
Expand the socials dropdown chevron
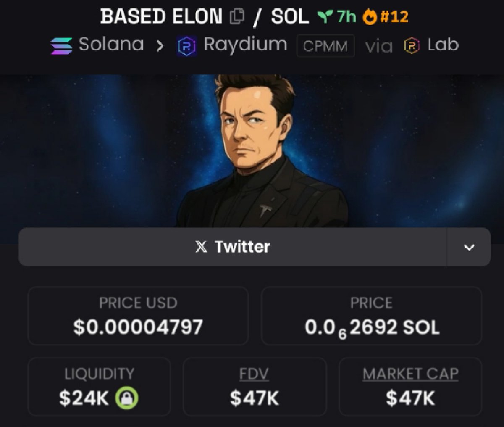[x=469, y=247]
